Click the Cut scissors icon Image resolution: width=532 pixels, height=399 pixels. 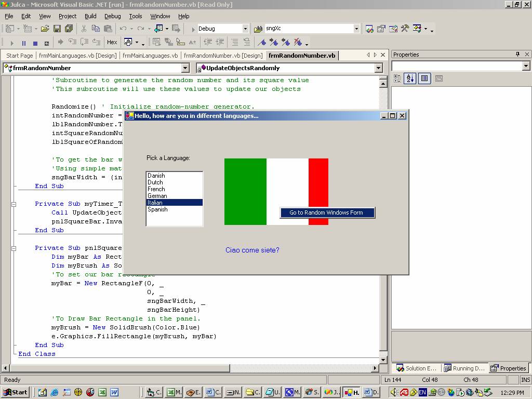point(84,29)
